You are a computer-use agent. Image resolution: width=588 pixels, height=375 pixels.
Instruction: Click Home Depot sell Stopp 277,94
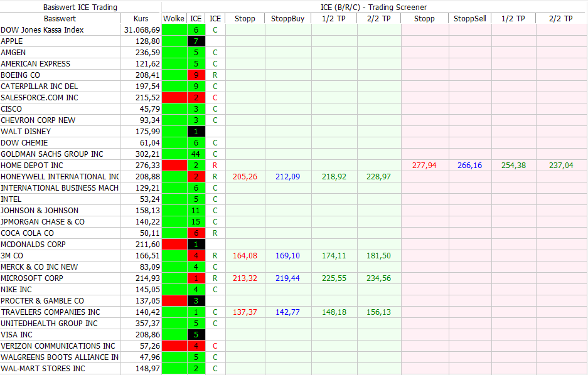pos(424,165)
